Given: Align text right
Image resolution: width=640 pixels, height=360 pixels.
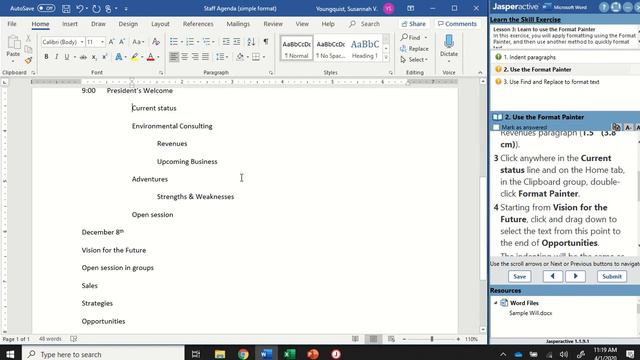Looking at the screenshot, I should (x=195, y=57).
